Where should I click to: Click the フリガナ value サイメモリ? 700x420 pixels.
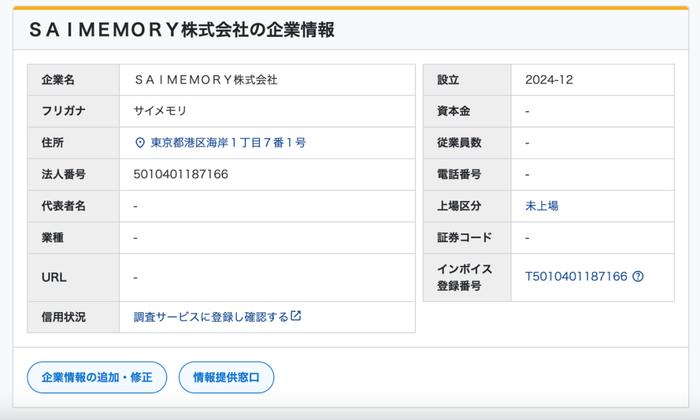coord(160,111)
